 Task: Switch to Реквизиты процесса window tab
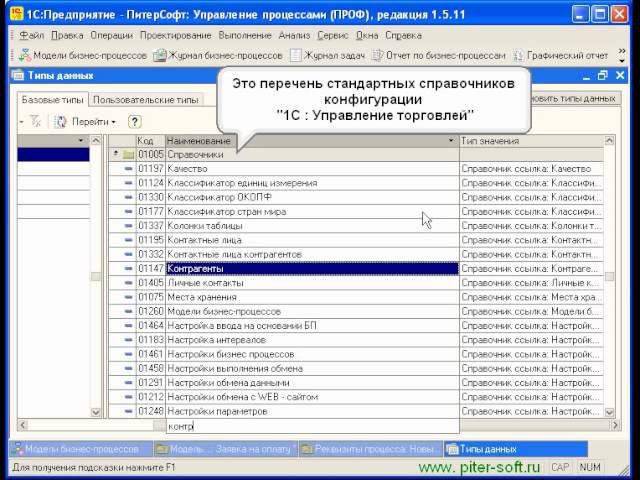(x=371, y=449)
